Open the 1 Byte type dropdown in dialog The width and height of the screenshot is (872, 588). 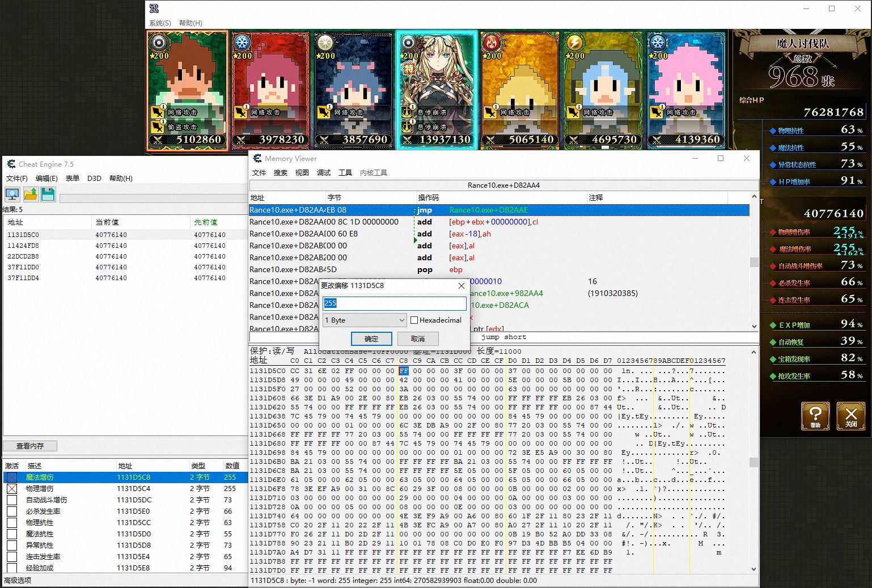pyautogui.click(x=365, y=320)
